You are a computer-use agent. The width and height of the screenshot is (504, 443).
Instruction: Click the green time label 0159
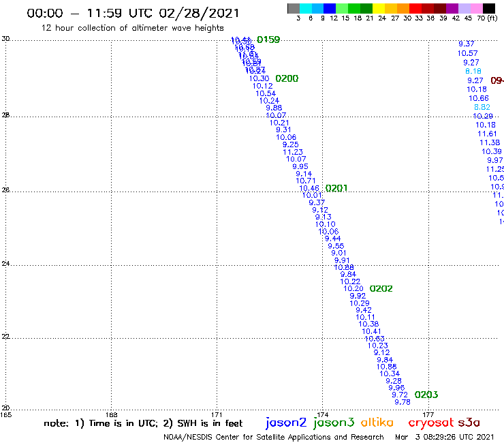[x=268, y=40]
